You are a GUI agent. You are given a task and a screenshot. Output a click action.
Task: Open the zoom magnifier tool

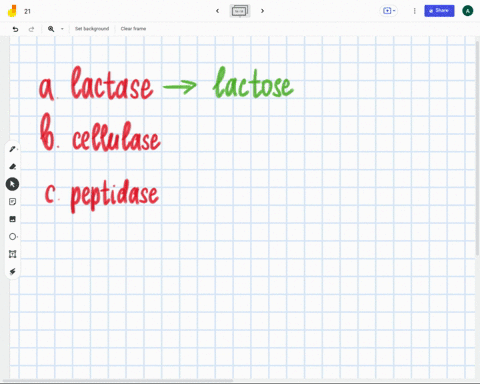pos(51,29)
